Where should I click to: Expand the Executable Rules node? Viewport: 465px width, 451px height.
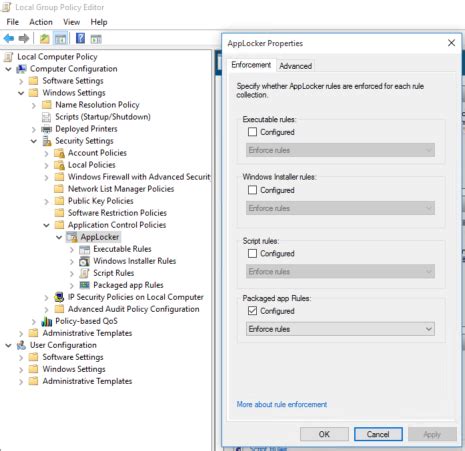tap(72, 250)
